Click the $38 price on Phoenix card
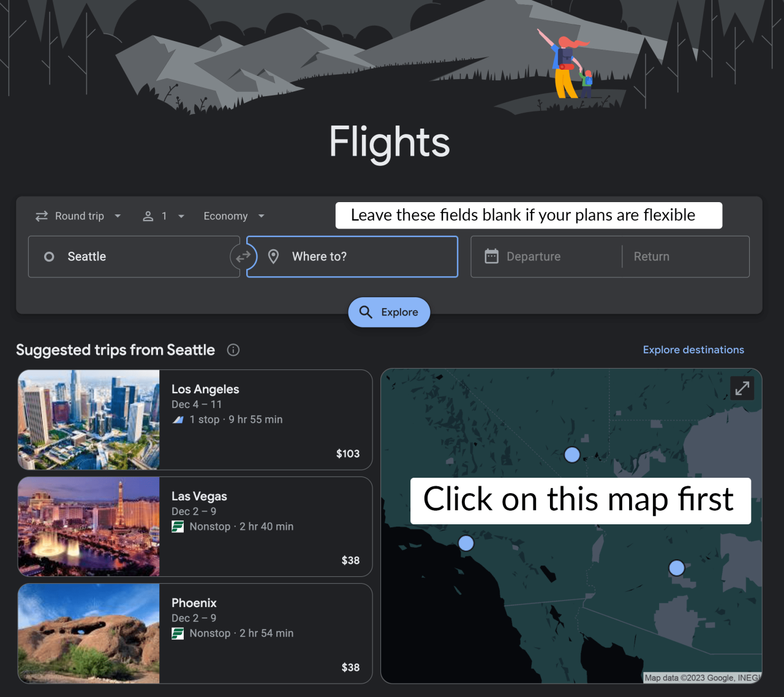The image size is (784, 697). pyautogui.click(x=350, y=668)
